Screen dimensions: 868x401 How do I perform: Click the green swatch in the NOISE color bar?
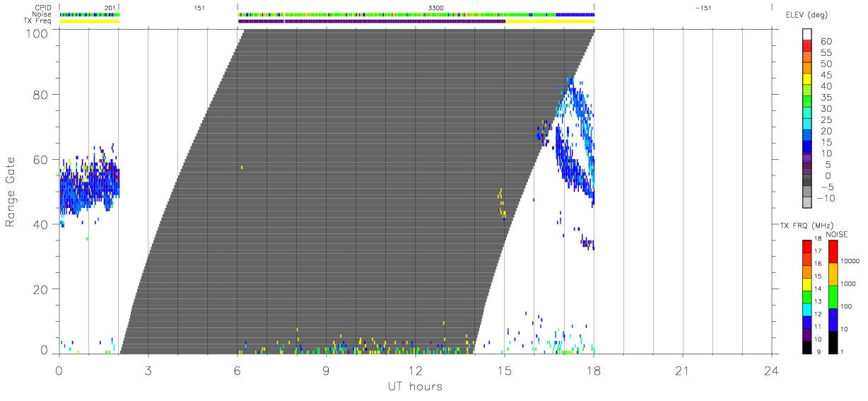click(833, 296)
